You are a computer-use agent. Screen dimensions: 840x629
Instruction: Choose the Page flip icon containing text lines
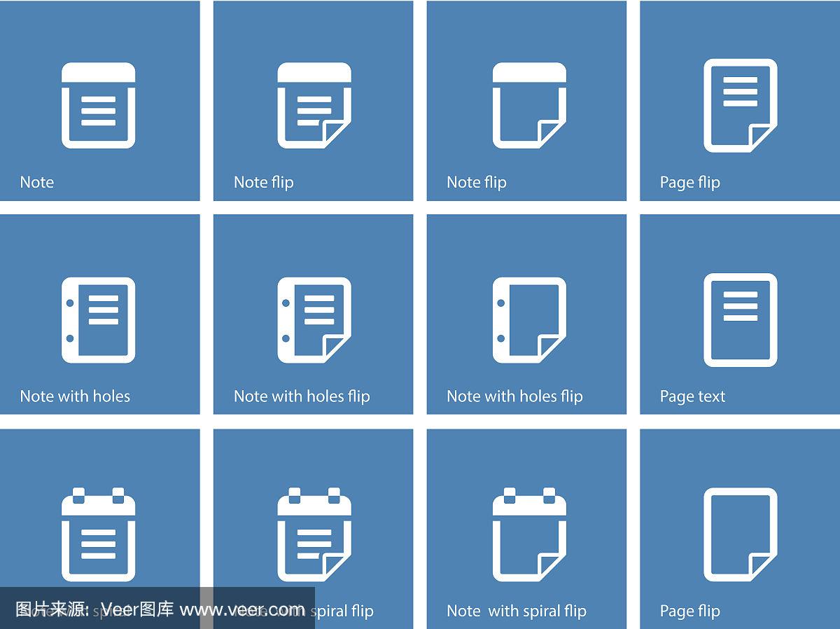click(x=741, y=106)
